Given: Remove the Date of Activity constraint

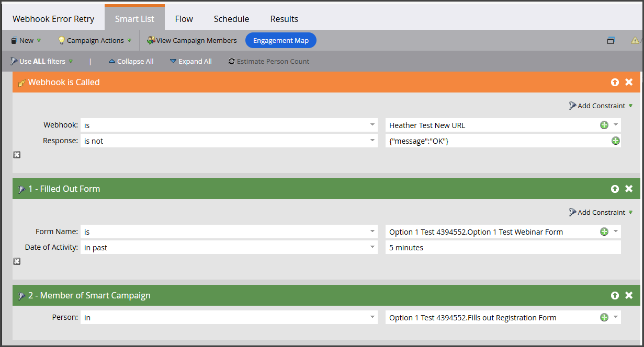Looking at the screenshot, I should pos(17,261).
